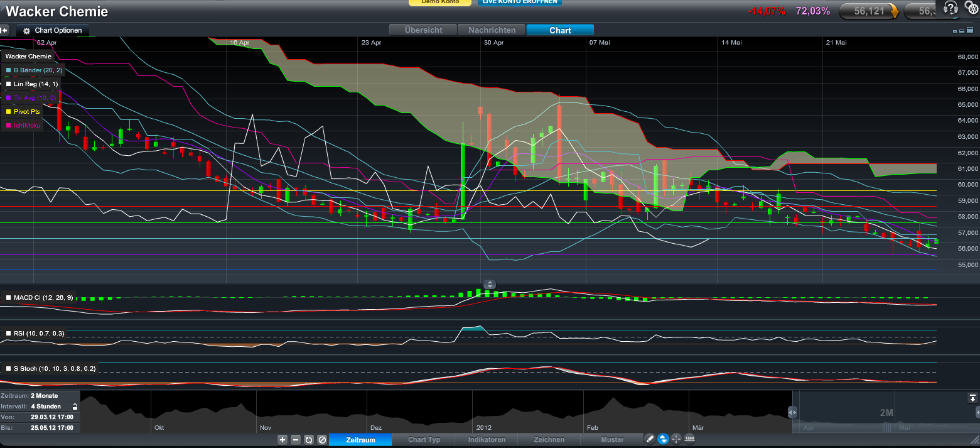Viewport: 980px width, 448px height.
Task: Click the Tri Avg purple color swatch
Action: 9,98
